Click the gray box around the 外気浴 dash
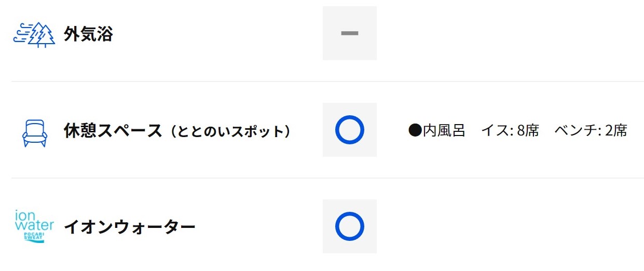 click(x=350, y=33)
